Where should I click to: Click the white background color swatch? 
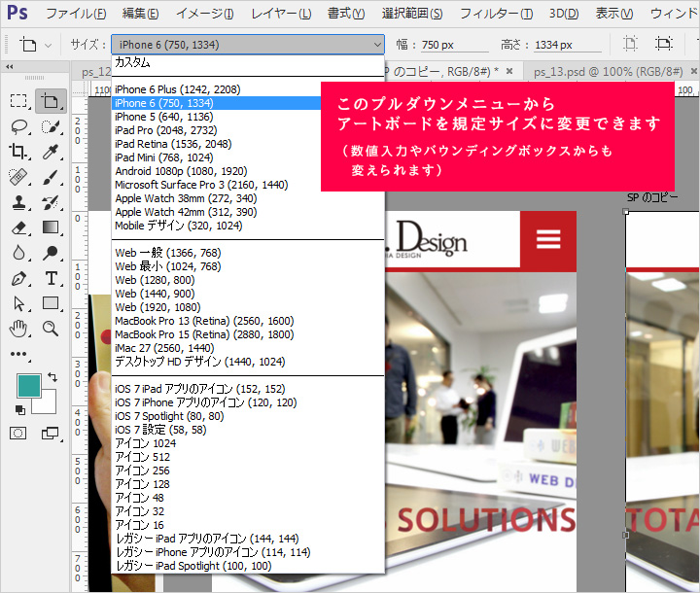49,405
